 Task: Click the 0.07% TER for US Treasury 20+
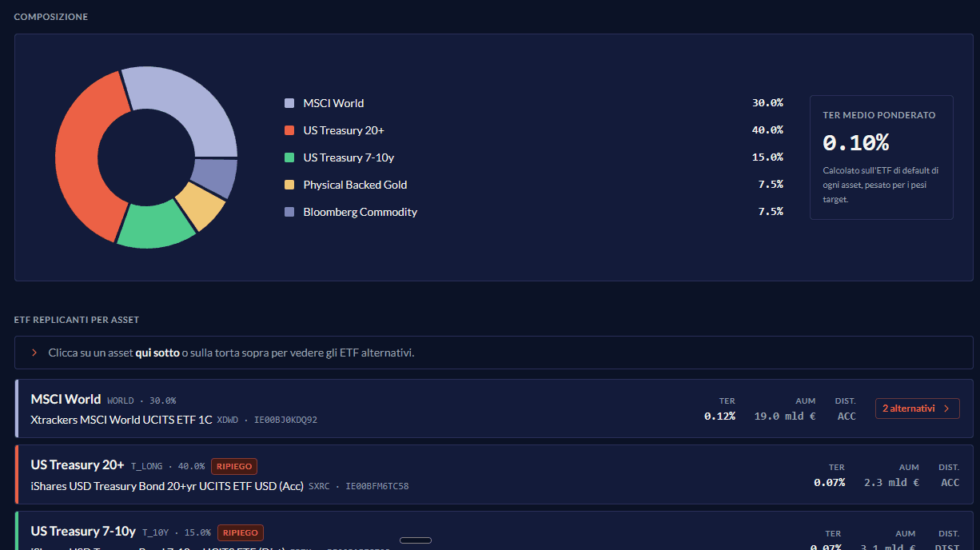(x=829, y=482)
